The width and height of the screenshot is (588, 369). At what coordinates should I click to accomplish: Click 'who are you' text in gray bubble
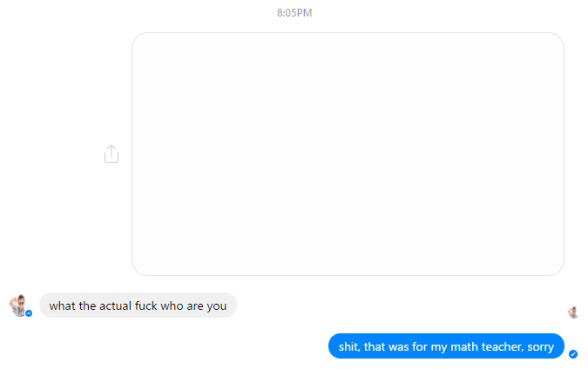click(x=193, y=306)
